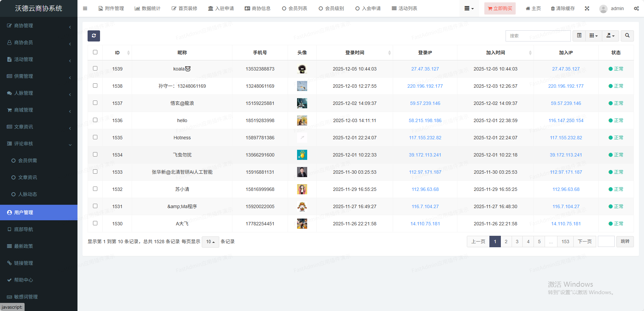
Task: Open the export data dropdown icon
Action: coord(610,36)
